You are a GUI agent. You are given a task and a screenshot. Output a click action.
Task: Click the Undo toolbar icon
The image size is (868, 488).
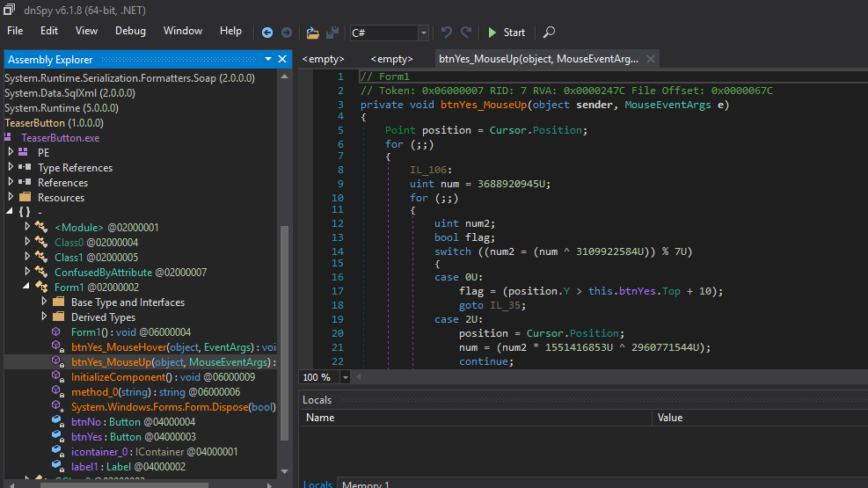coord(447,33)
